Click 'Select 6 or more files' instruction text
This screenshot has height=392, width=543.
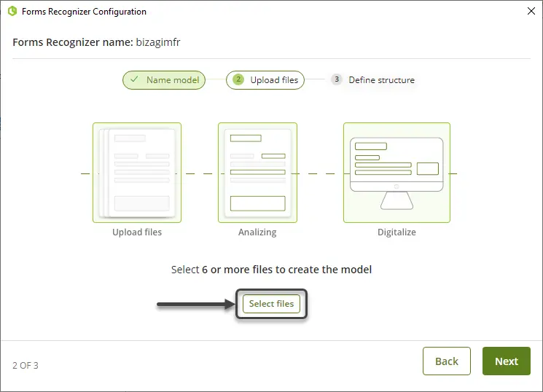click(x=271, y=270)
